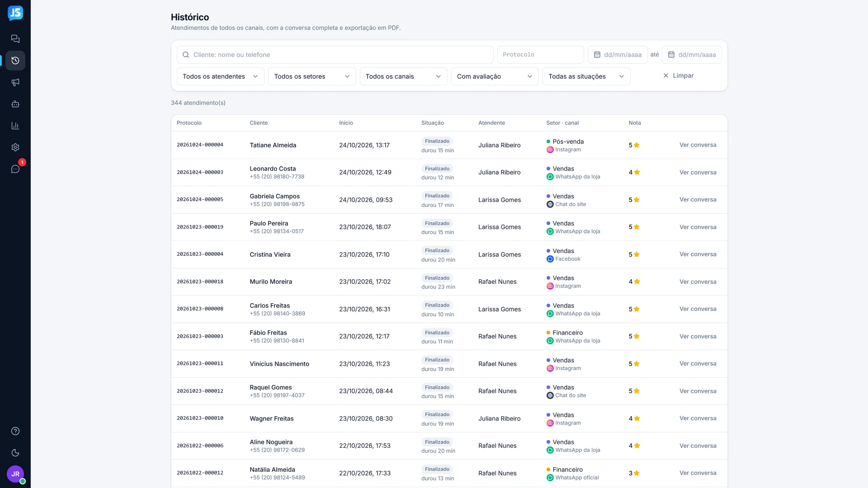Click the star rating in Natália Almeida row
This screenshot has width=868, height=488.
pyautogui.click(x=634, y=473)
